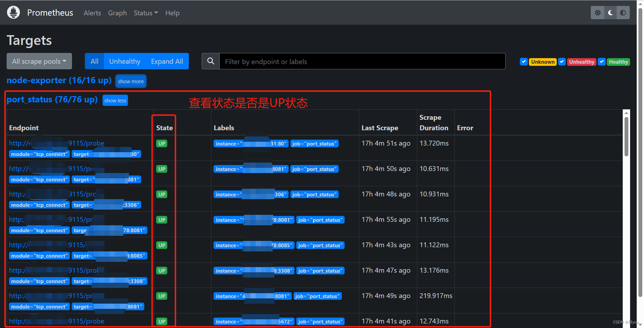Click target label ending 78:8081
The width and height of the screenshot is (644, 328).
pos(110,231)
